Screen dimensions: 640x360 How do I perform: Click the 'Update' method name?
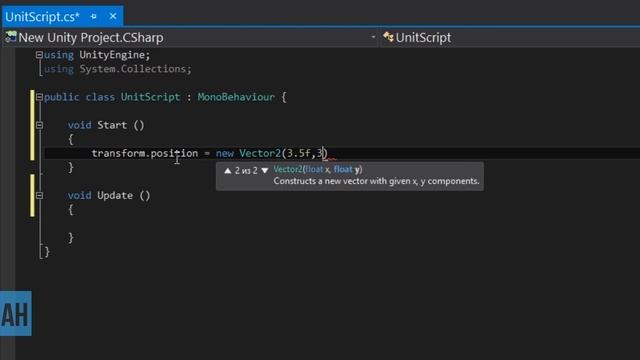point(115,196)
